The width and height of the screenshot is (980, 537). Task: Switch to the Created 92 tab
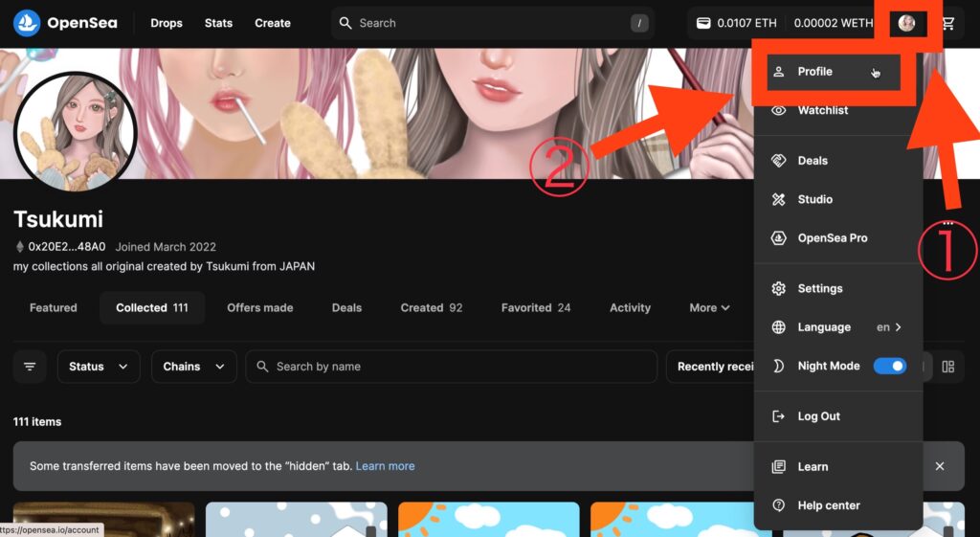[x=432, y=307]
